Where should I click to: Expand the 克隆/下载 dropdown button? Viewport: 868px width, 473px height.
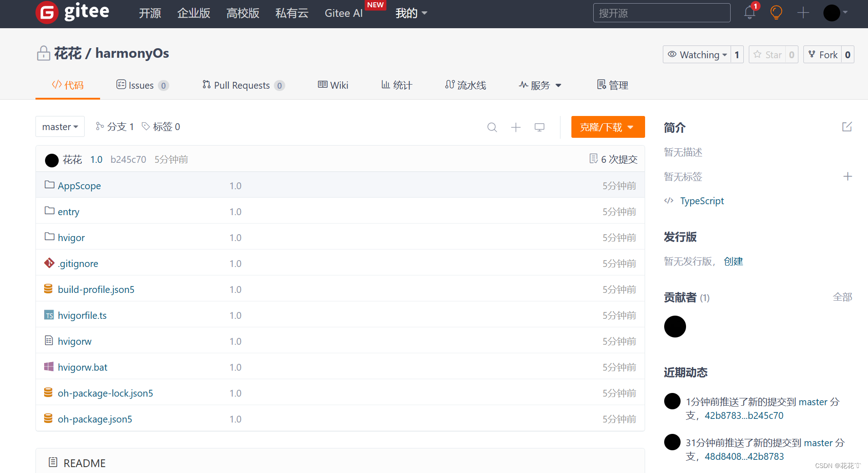[x=608, y=127]
